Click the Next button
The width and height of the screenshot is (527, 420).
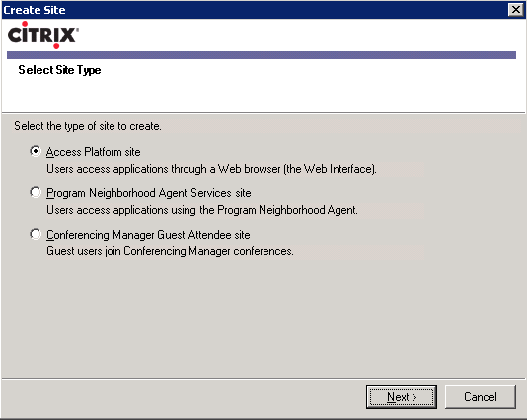402,397
